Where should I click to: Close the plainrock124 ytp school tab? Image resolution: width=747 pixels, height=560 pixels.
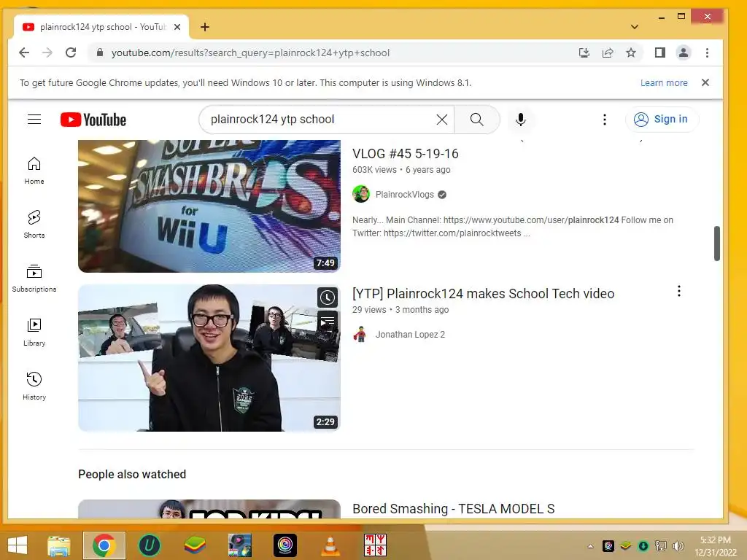pyautogui.click(x=177, y=27)
